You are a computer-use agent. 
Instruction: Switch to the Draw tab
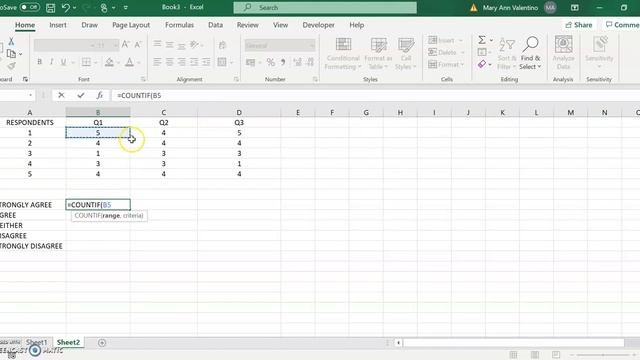click(89, 25)
